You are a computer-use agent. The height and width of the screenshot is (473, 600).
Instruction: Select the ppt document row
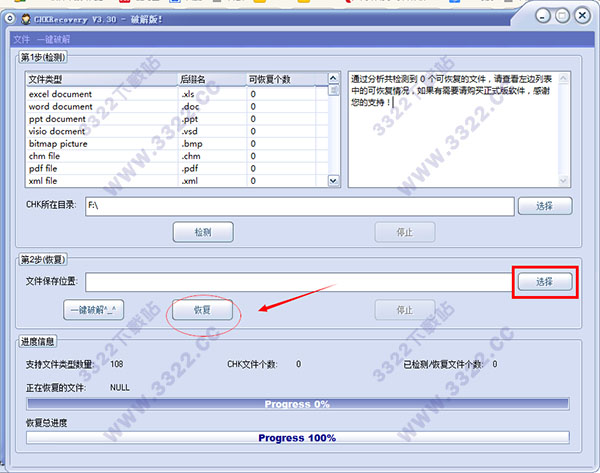(x=177, y=119)
